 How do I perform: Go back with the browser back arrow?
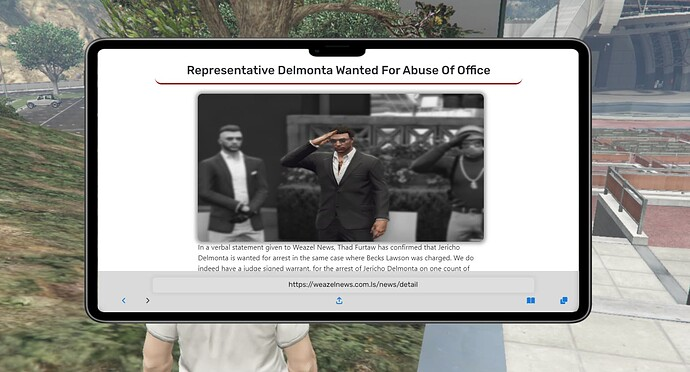(x=124, y=300)
